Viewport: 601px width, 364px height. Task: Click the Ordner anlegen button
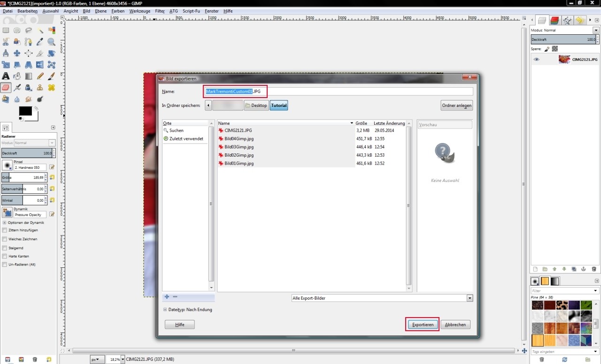(456, 106)
